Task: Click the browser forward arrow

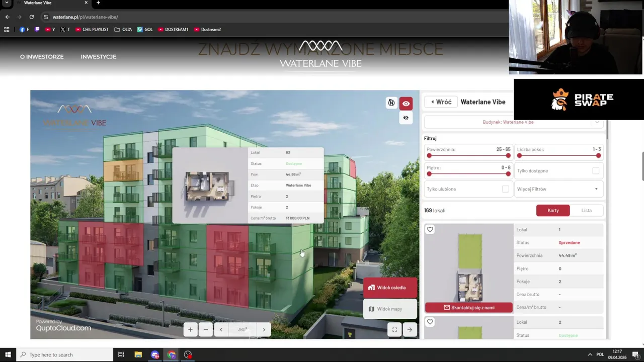Action: 20,17
